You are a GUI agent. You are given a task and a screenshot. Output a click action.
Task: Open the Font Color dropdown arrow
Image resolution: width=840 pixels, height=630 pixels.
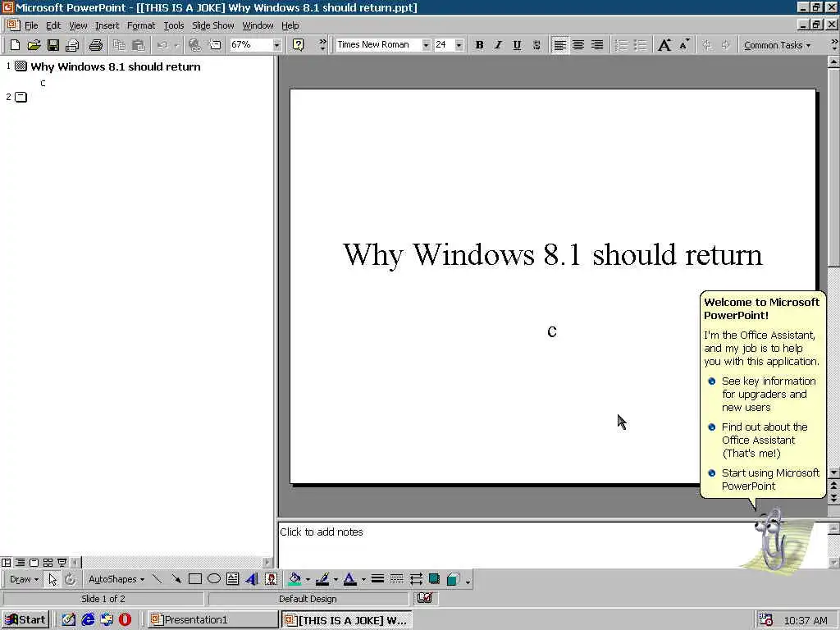click(363, 579)
